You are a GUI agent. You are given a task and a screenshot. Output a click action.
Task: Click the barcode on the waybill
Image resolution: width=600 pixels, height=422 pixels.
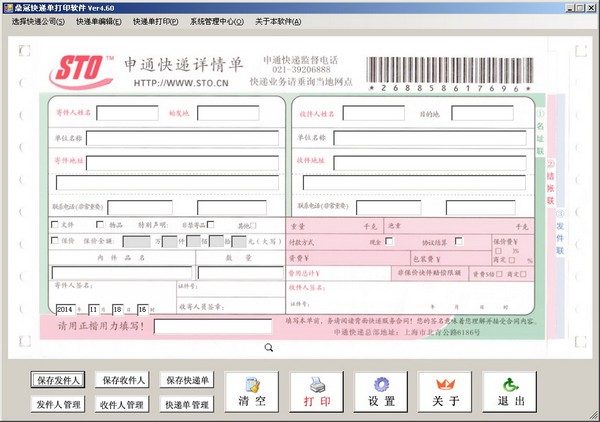450,70
